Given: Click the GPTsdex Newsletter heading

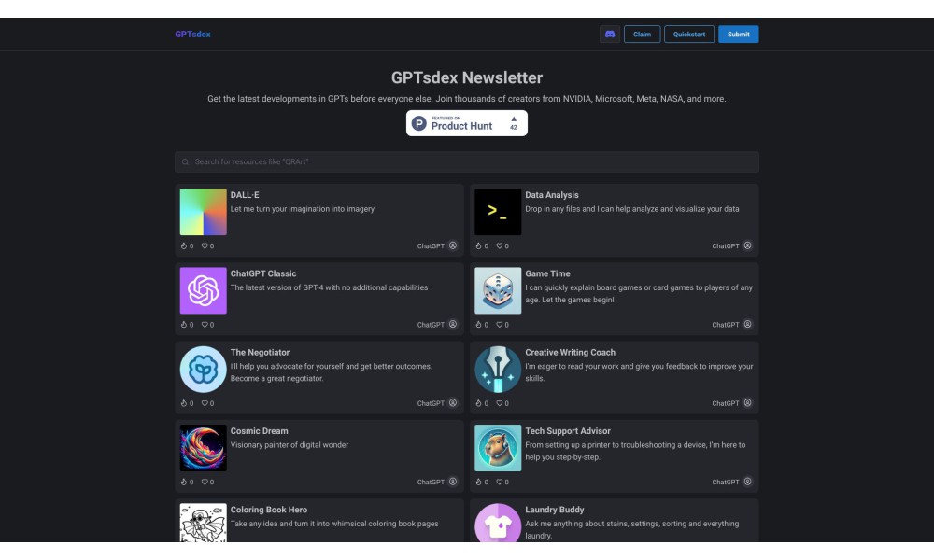Looking at the screenshot, I should point(466,77).
